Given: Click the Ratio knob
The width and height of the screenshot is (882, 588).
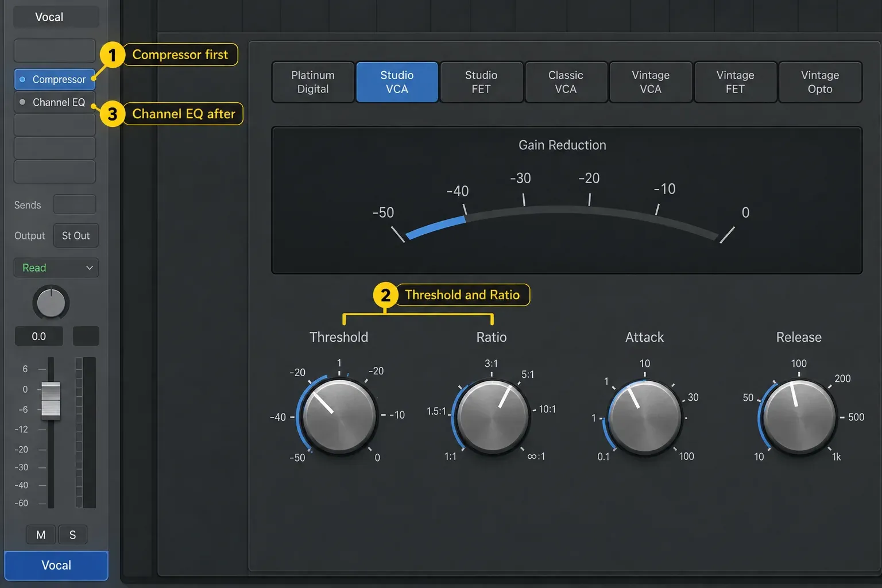Looking at the screenshot, I should click(x=493, y=416).
